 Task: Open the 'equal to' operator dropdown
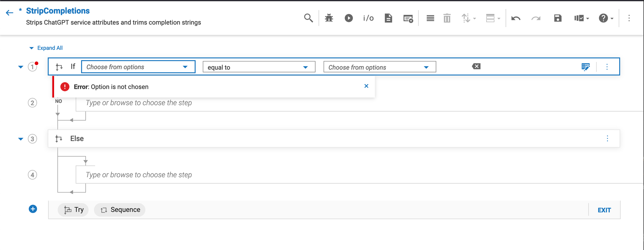[259, 67]
